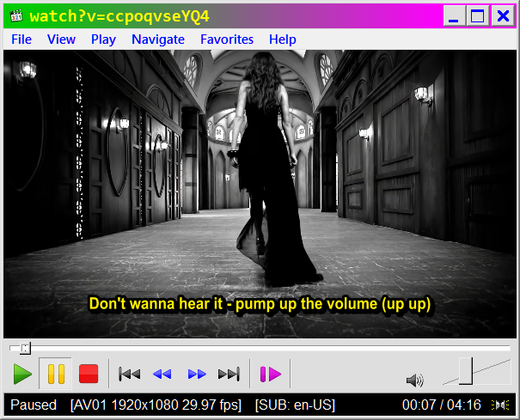Open the Favorites menu
This screenshot has width=520, height=420.
tap(227, 40)
